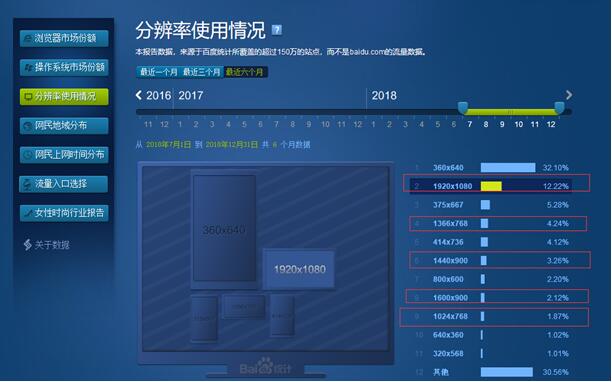Select the 1920x1080 row in the list
612x382 pixels.
point(491,186)
